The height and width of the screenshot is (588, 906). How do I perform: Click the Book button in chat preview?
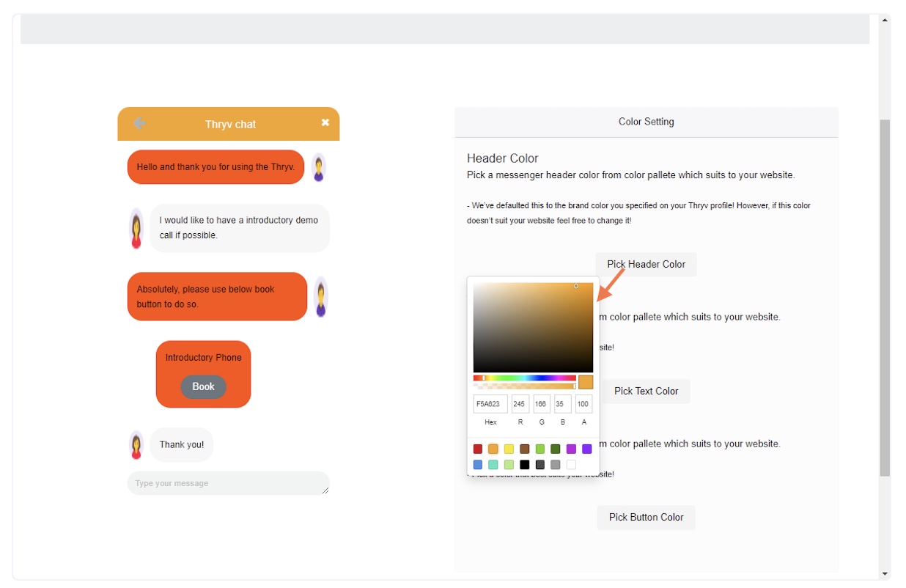coord(204,387)
